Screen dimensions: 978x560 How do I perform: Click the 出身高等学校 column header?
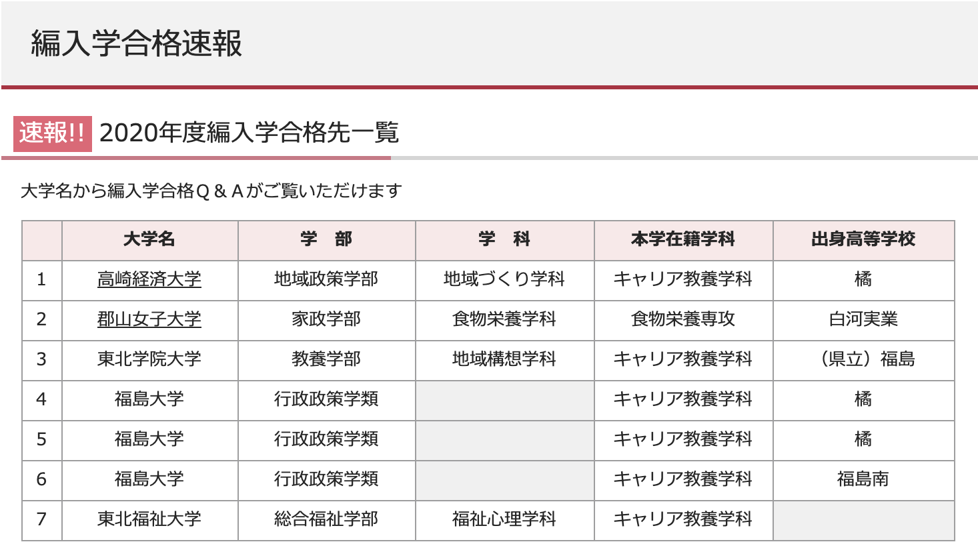[863, 239]
